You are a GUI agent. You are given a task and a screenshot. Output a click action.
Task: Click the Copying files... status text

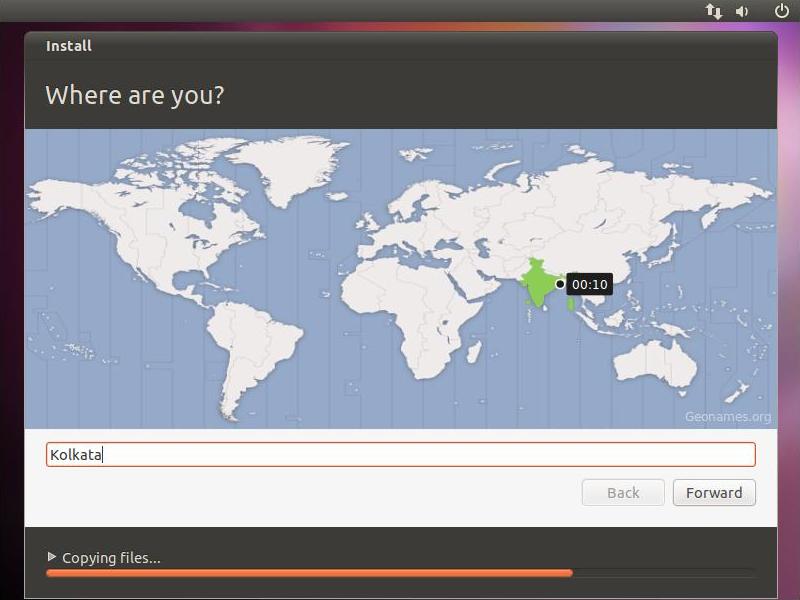point(111,557)
